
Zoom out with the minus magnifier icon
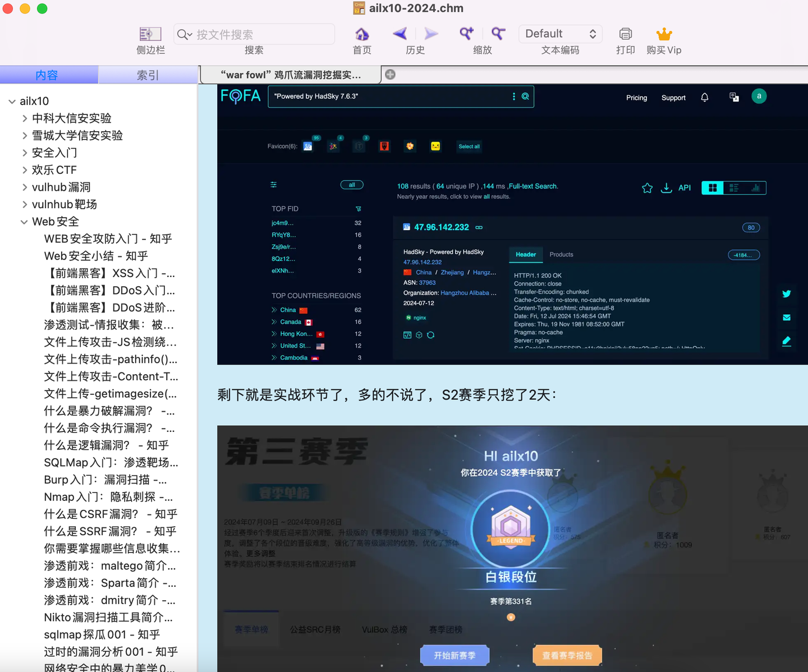tap(497, 34)
